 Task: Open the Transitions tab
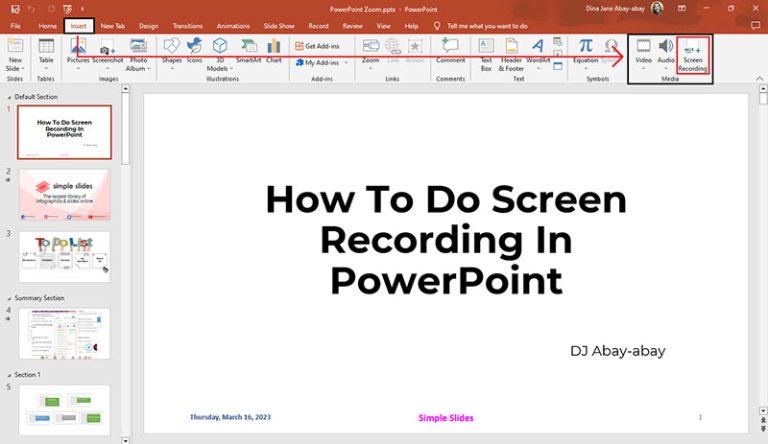point(188,26)
